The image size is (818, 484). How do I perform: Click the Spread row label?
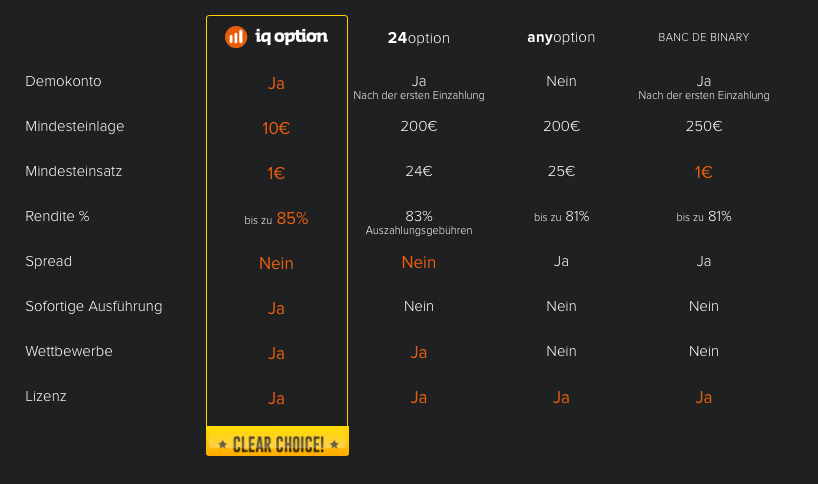click(49, 262)
